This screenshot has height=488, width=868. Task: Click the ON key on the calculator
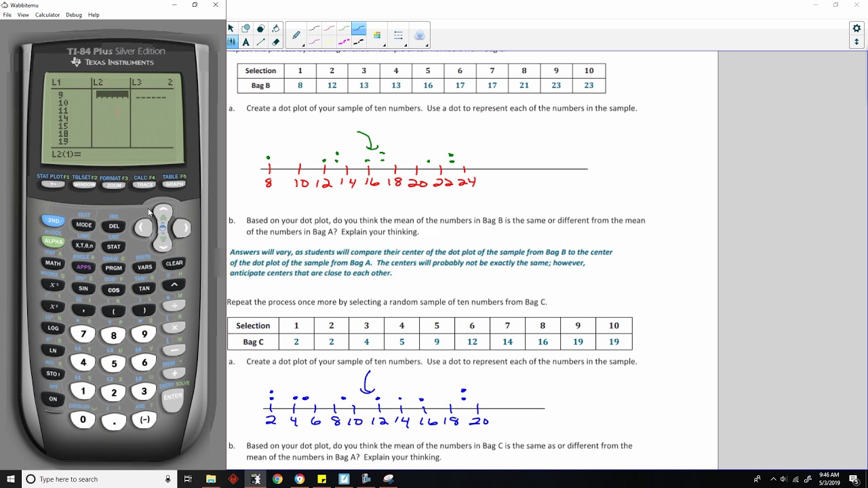click(x=53, y=399)
